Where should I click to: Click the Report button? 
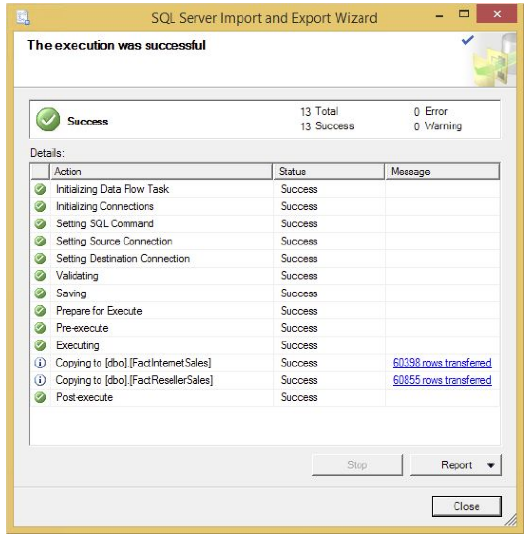pos(456,465)
